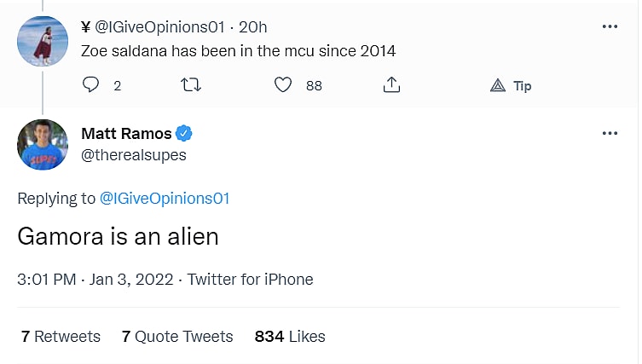Viewport: 642px width, 364px height.
Task: Open the Matt Ramos display name
Action: [x=125, y=134]
